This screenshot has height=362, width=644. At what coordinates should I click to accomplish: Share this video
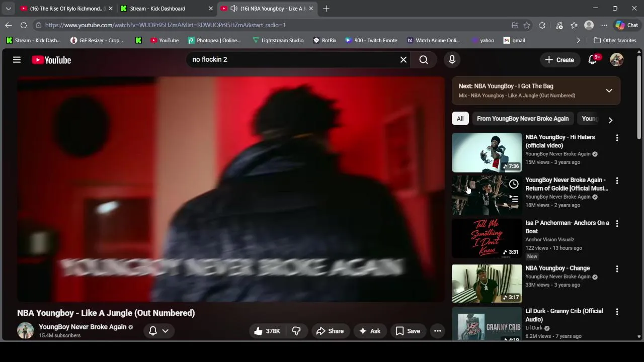point(330,331)
